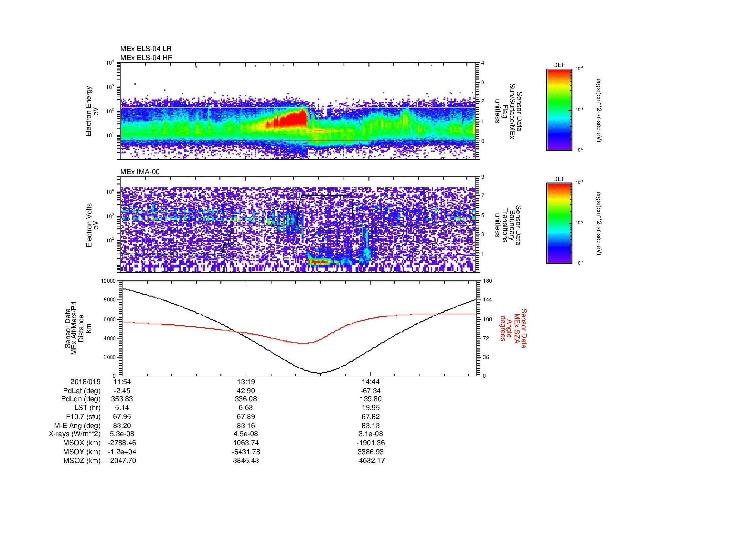Click the 'M-E Ang (deg)' row label

(x=77, y=426)
